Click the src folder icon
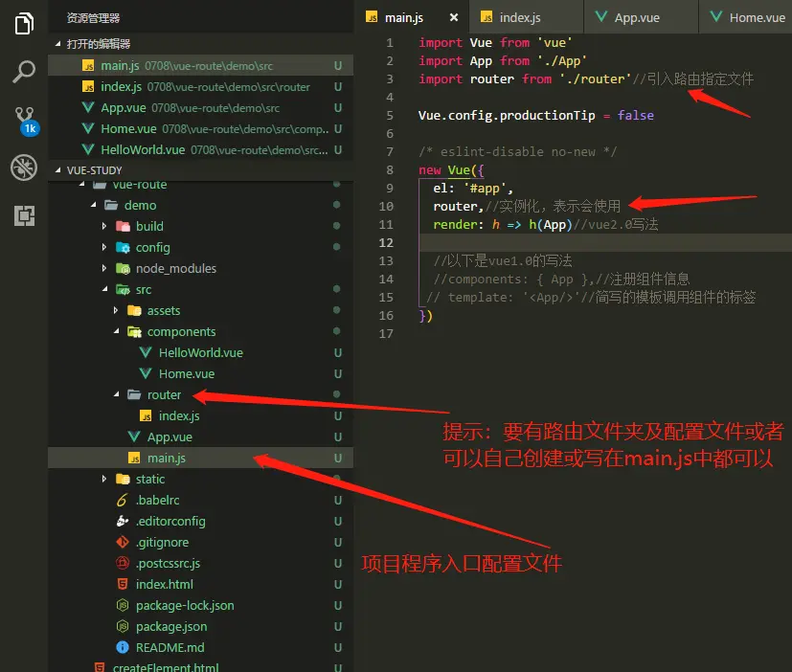 pyautogui.click(x=123, y=289)
